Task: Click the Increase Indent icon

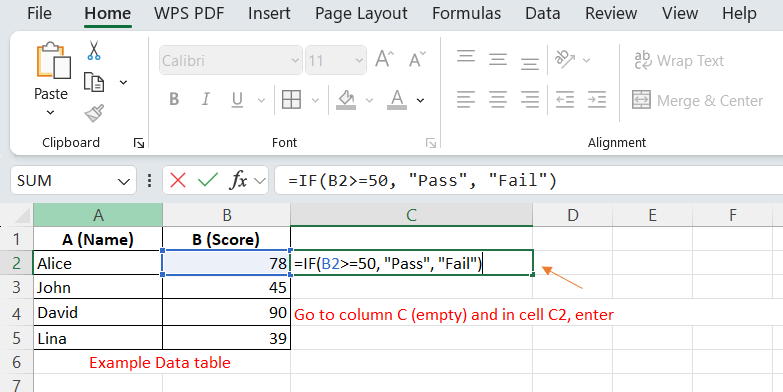Action: pos(597,100)
